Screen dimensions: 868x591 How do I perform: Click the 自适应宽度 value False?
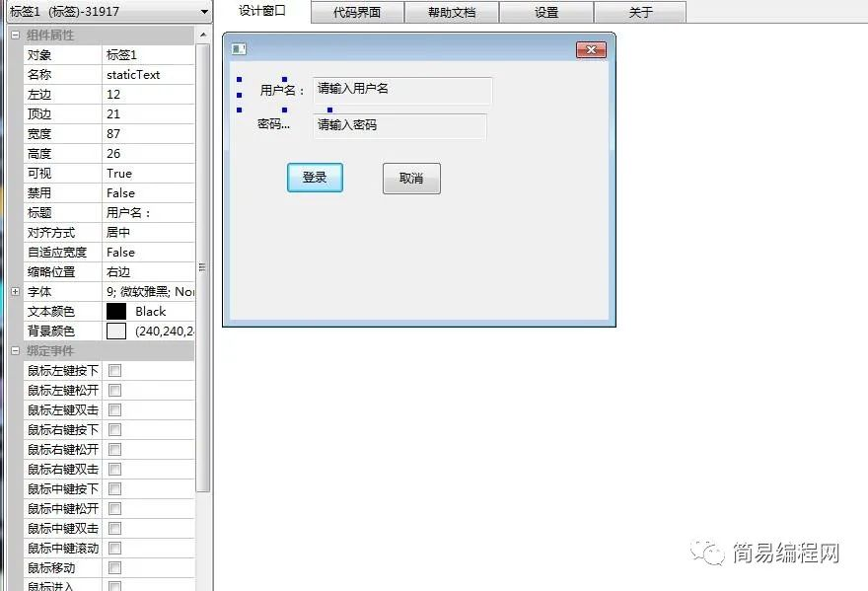(148, 253)
